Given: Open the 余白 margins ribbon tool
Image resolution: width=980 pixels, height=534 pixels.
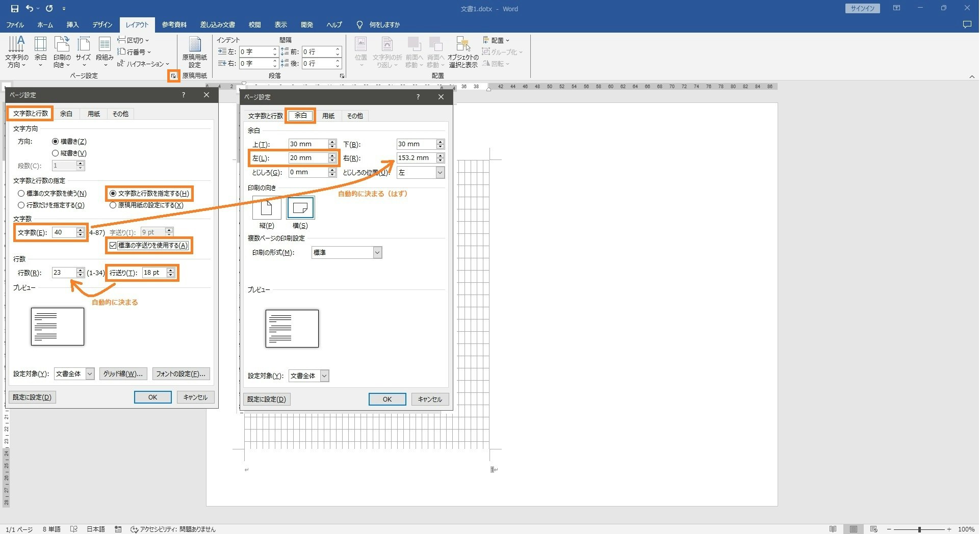Looking at the screenshot, I should pos(40,52).
